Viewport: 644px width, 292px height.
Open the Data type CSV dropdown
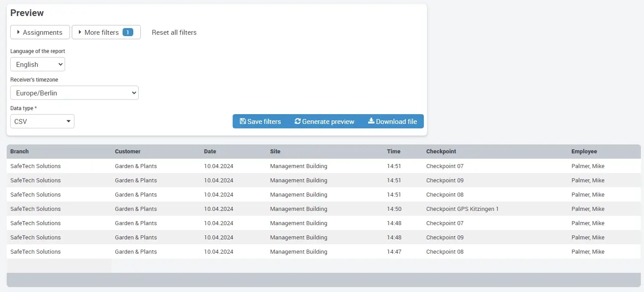[x=42, y=121]
